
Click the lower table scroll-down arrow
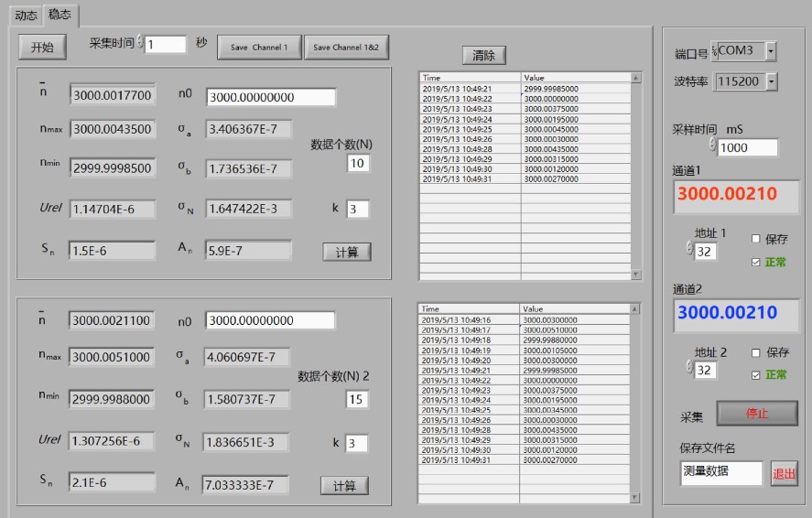click(635, 498)
